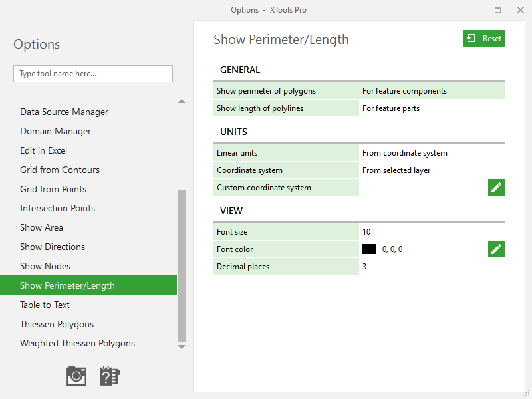This screenshot has width=532, height=399.
Task: Change the 'From coordinate system' linear units value
Action: point(432,153)
